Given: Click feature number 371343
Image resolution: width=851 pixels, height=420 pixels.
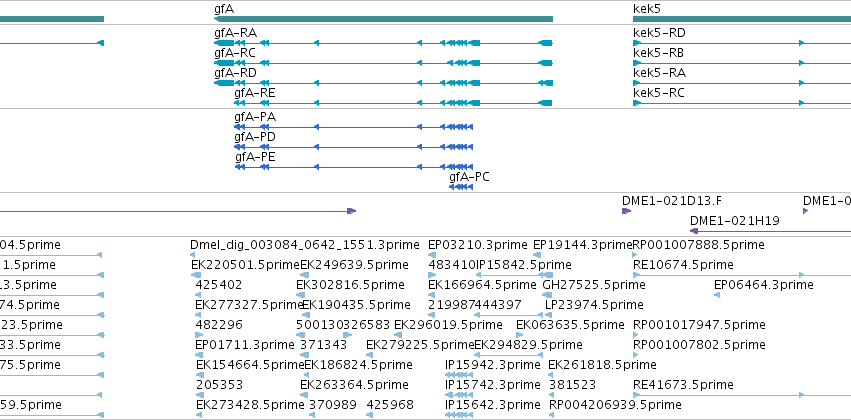Looking at the screenshot, I should [324, 345].
